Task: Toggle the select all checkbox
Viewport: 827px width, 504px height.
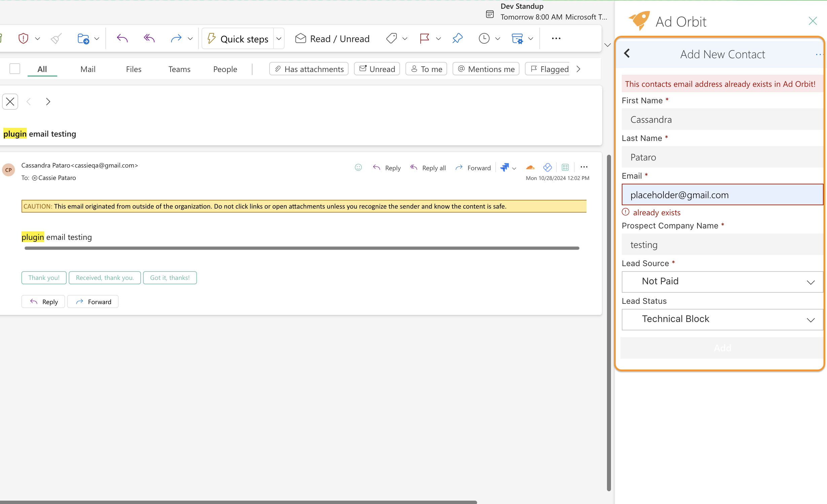Action: coord(15,69)
